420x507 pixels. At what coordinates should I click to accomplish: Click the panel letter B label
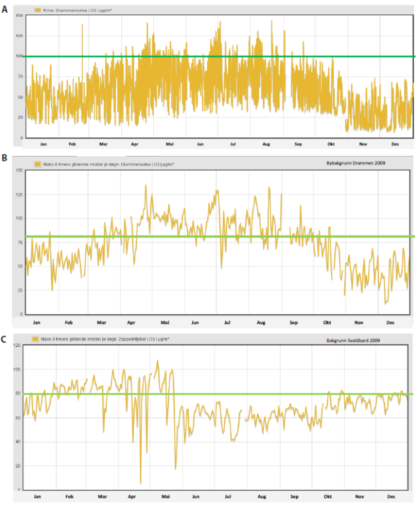(x=5, y=158)
